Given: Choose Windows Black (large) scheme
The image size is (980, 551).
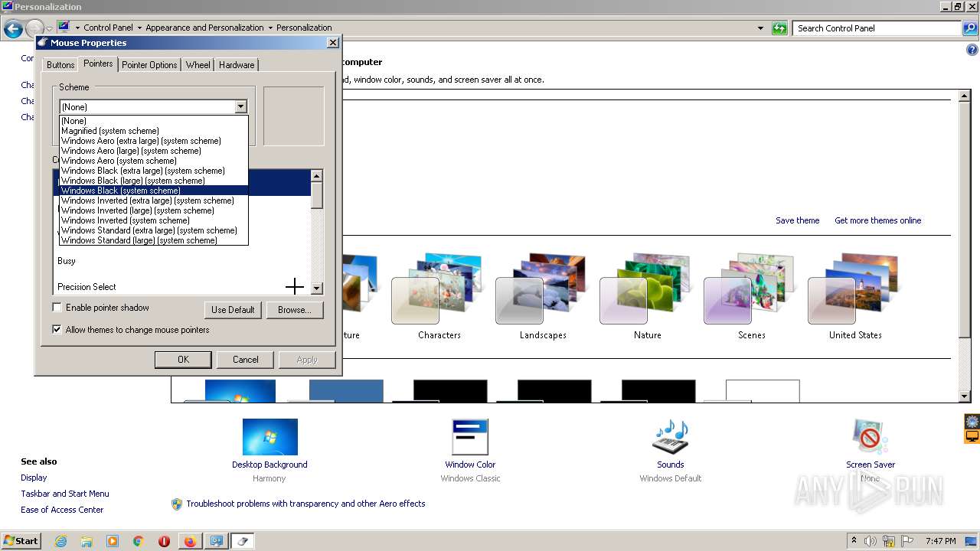Looking at the screenshot, I should [154, 181].
